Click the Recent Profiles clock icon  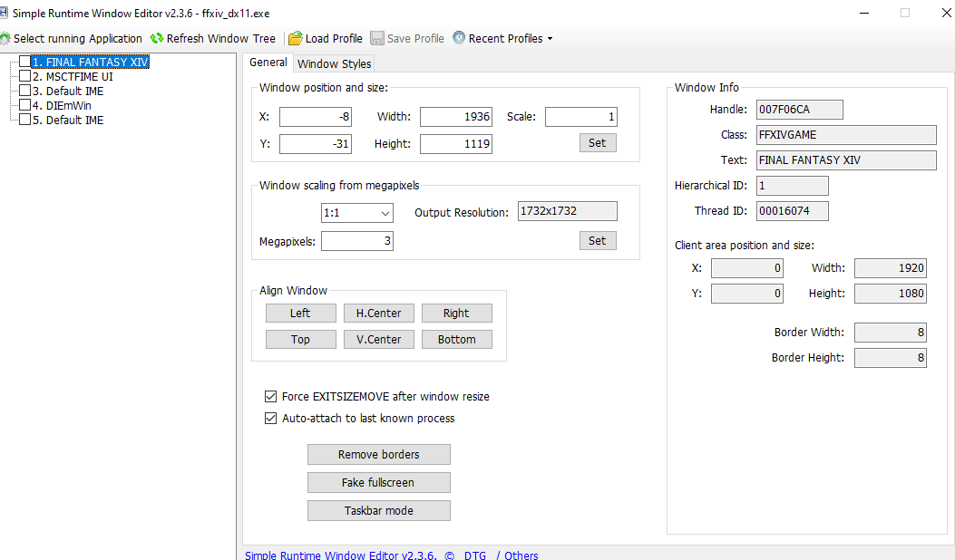pos(459,38)
